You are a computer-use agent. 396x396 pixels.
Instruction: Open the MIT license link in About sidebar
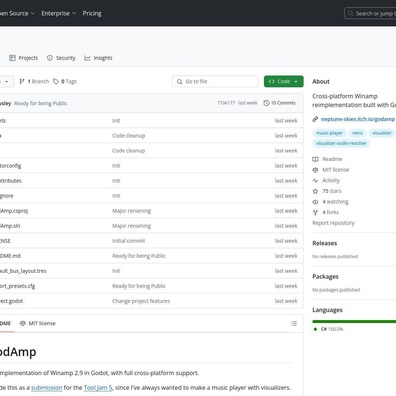point(336,170)
